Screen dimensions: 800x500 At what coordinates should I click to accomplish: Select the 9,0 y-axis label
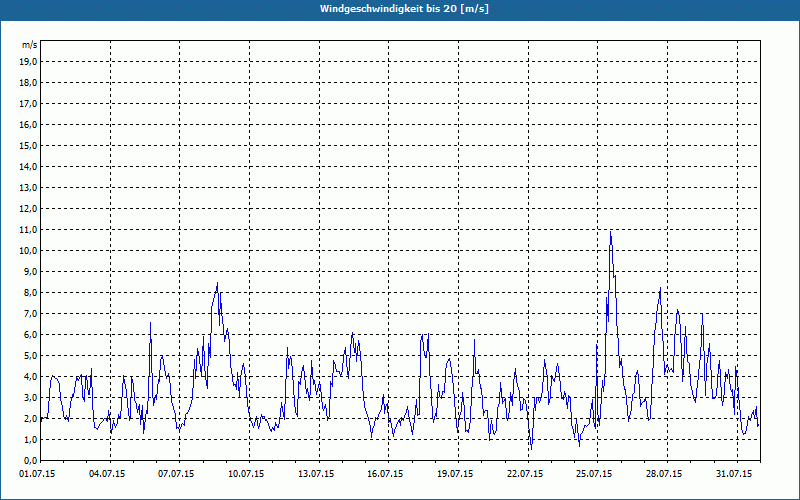click(x=30, y=271)
